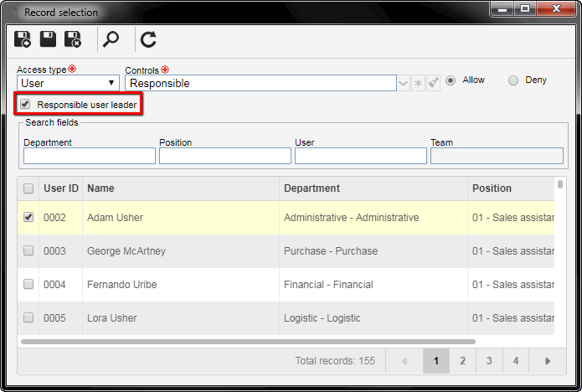The height and width of the screenshot is (392, 582).
Task: Click the save and new toolbar icon
Action: [x=23, y=39]
